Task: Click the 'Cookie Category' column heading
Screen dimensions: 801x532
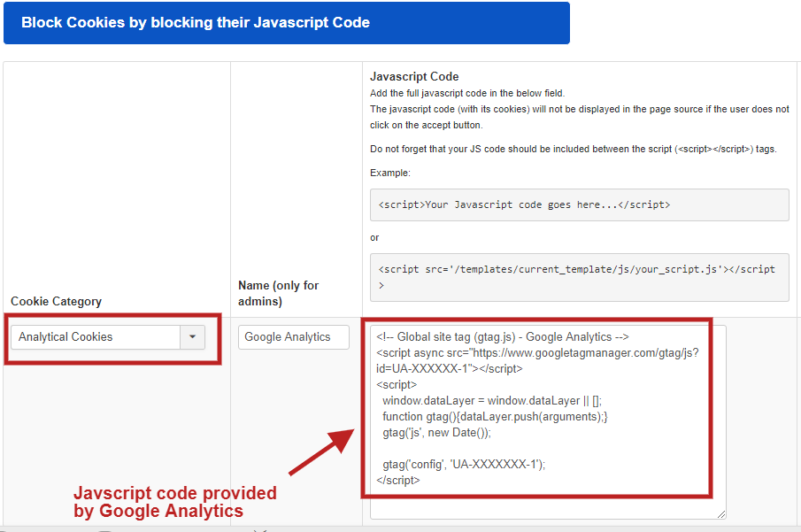Action: 56,301
